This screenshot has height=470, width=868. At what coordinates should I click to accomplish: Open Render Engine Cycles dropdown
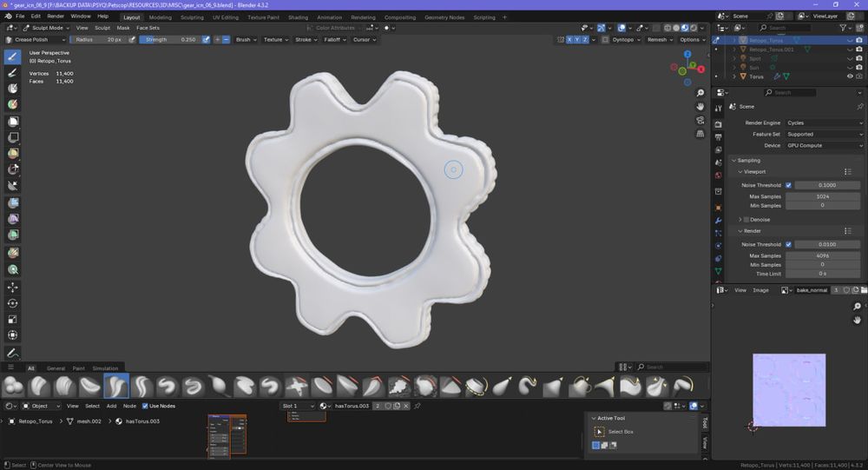pos(824,123)
